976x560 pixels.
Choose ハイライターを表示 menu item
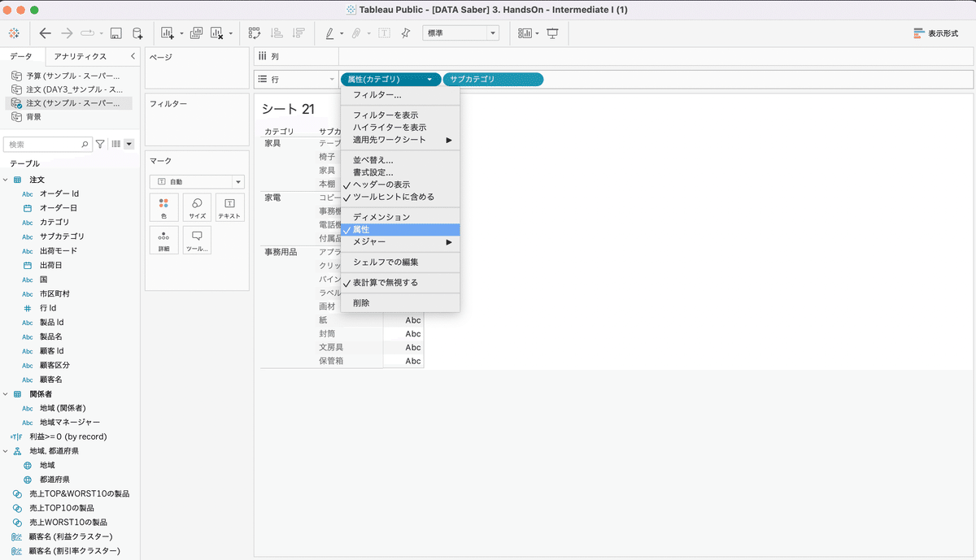point(400,128)
